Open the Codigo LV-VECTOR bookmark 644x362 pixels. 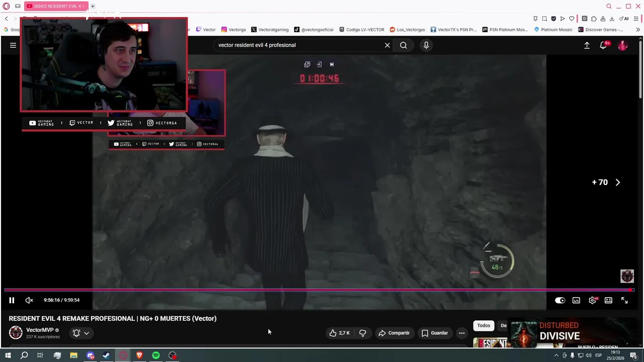[x=361, y=30]
